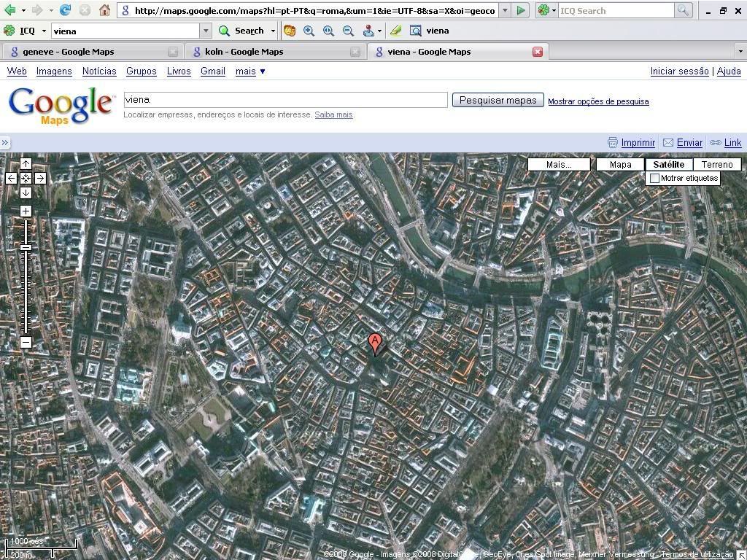Reload page using browser refresh icon
The height and width of the screenshot is (560, 747).
(x=65, y=10)
